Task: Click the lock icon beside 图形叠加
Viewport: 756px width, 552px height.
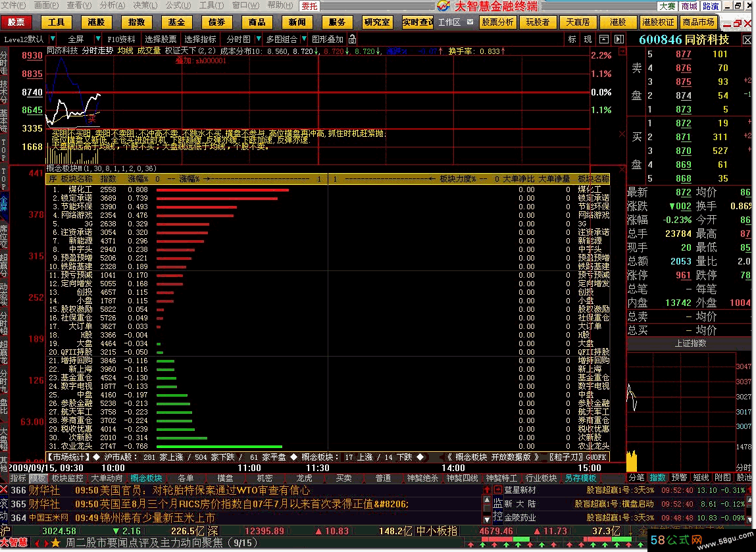Action: pyautogui.click(x=353, y=39)
